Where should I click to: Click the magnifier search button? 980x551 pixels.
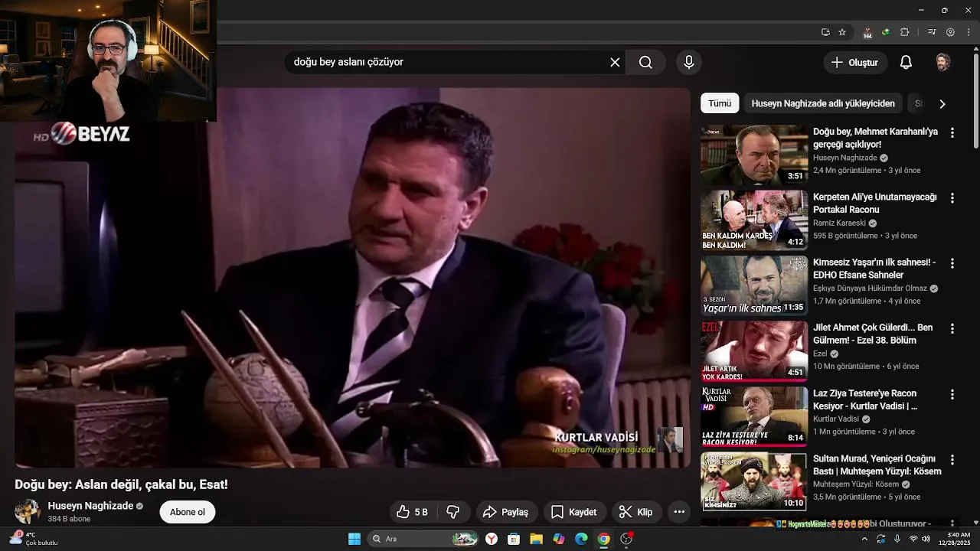[645, 63]
